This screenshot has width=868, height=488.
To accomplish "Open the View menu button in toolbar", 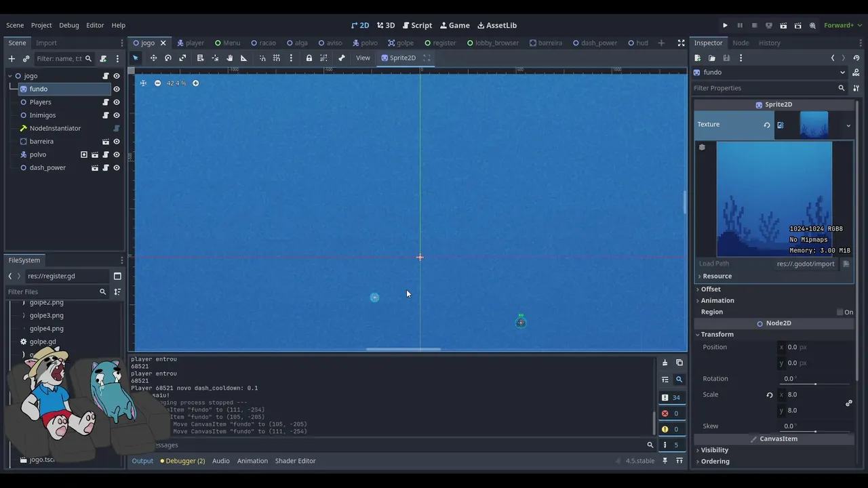I will (363, 58).
